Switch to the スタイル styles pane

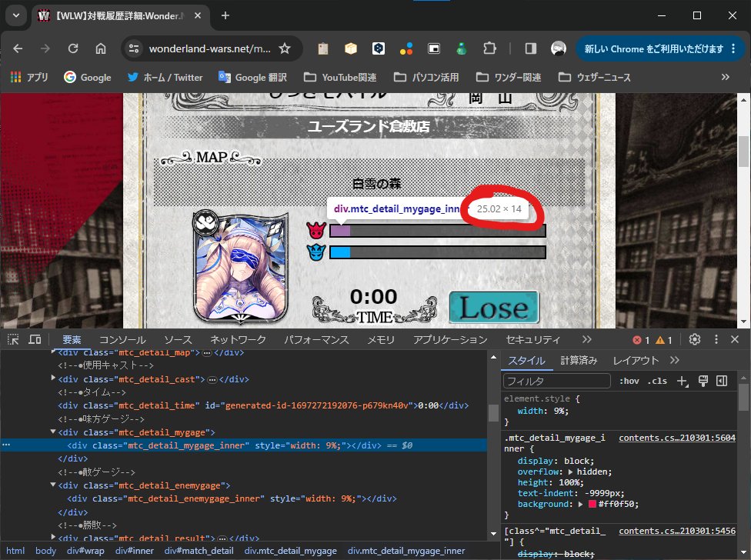526,361
